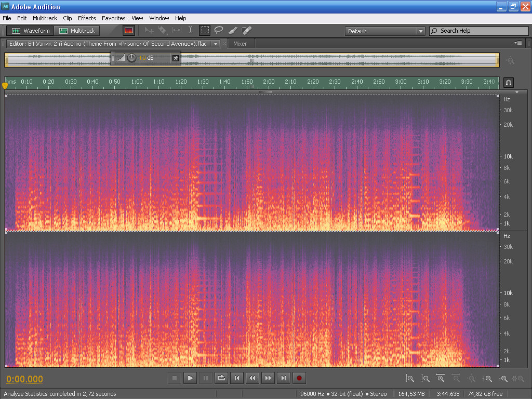Toggle Loop Playback in transport controls
Screen dimensions: 532x399
pos(221,378)
